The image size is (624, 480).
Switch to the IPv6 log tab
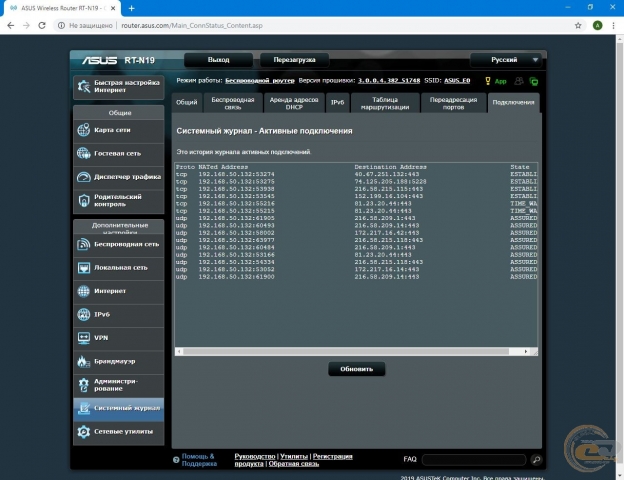click(x=337, y=102)
